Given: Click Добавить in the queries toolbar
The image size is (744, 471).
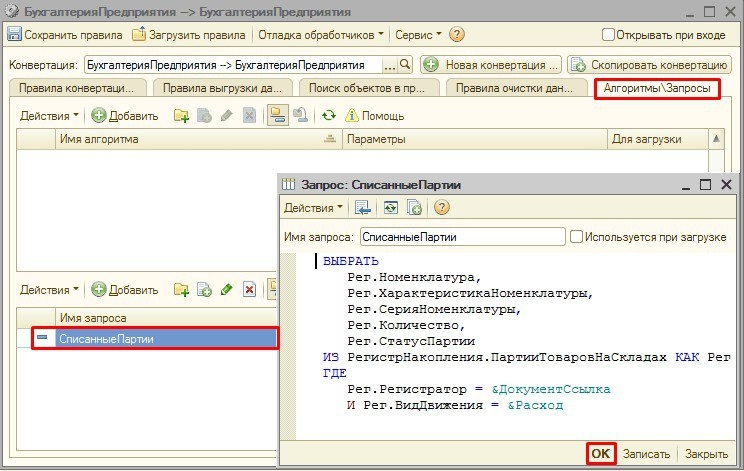Looking at the screenshot, I should pyautogui.click(x=125, y=290).
